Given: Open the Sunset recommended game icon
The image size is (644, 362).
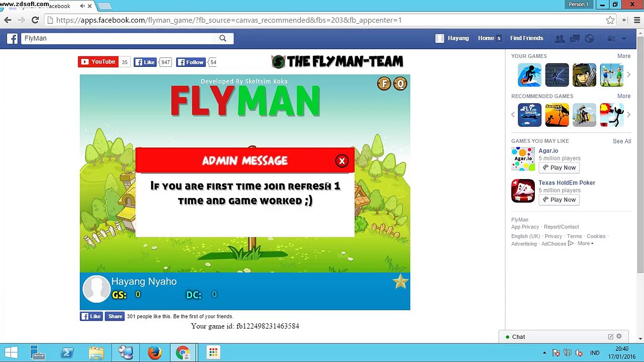Looking at the screenshot, I should (x=557, y=115).
